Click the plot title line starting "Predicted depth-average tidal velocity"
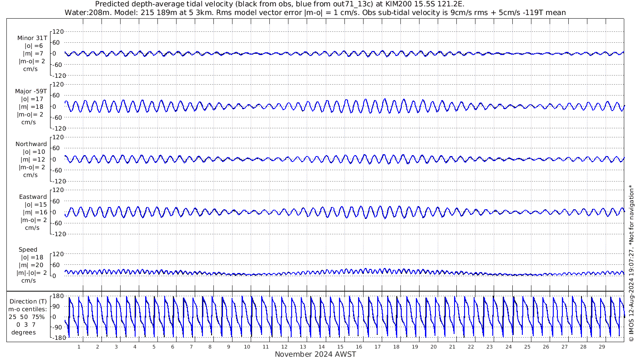Screen dimensions: 637x364 tap(280, 4)
